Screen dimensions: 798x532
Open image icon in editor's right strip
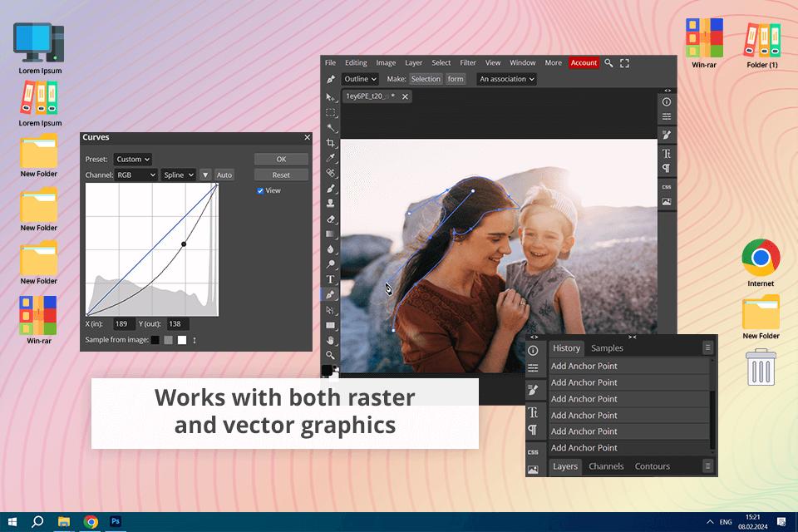pyautogui.click(x=667, y=202)
